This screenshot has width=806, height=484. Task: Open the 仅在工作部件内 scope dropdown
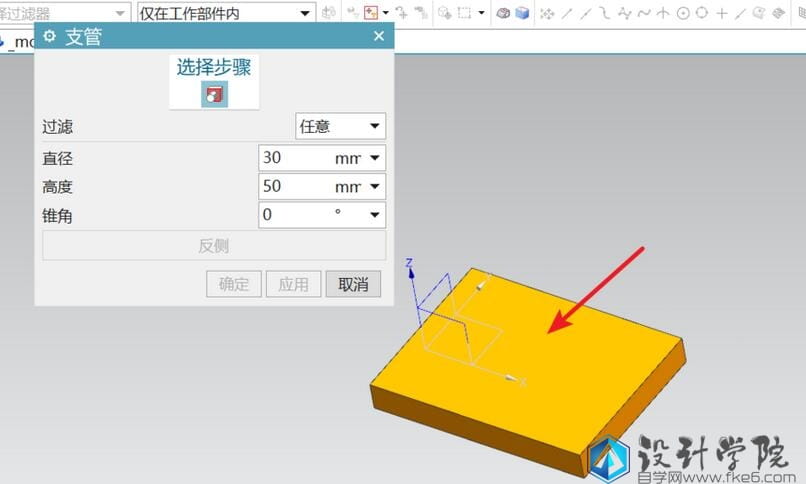[x=226, y=13]
